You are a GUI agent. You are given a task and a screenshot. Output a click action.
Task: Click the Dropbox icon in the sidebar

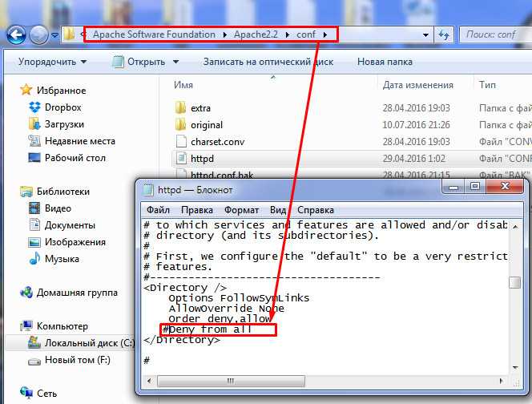(x=34, y=107)
